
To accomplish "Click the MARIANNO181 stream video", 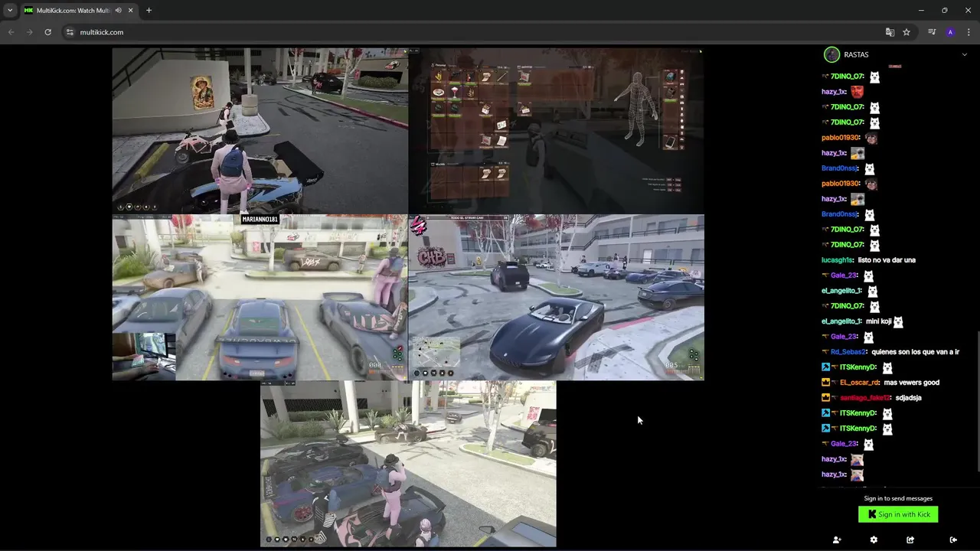I will pos(260,297).
